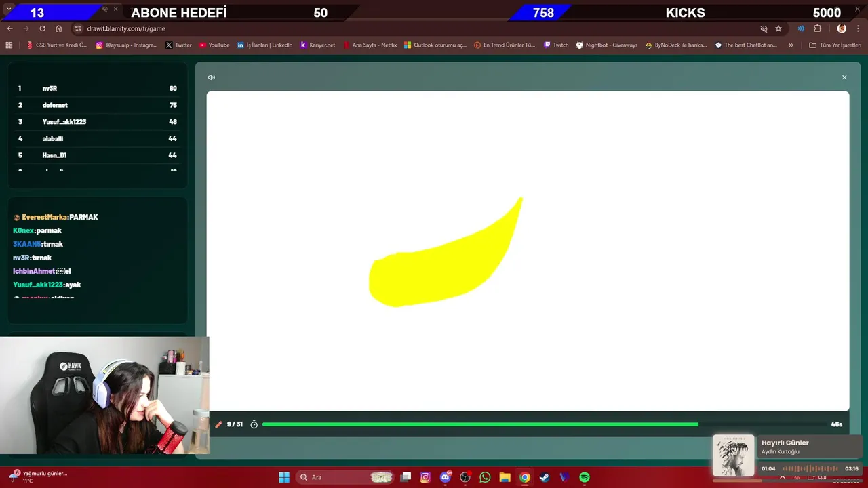This screenshot has width=868, height=488.
Task: Go back in the browser
Action: [9, 28]
